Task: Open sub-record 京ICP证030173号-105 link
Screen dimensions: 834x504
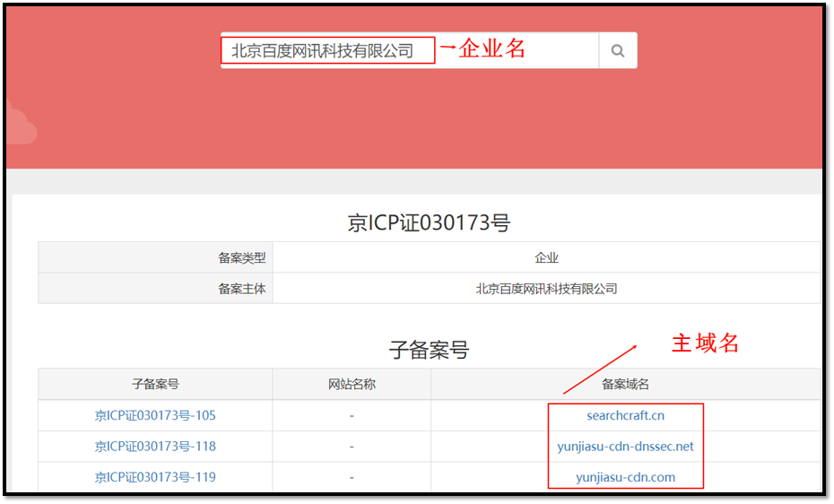Action: tap(155, 415)
